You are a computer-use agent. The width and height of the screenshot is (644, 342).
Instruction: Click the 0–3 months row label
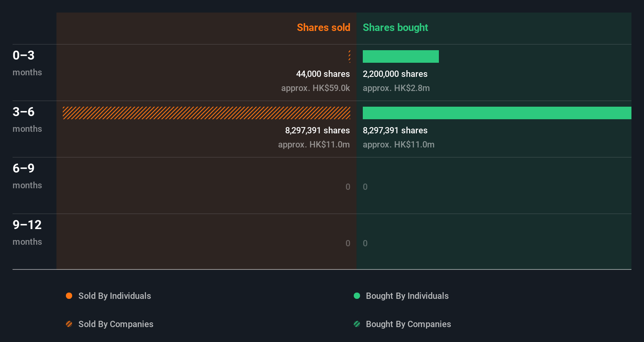27,63
